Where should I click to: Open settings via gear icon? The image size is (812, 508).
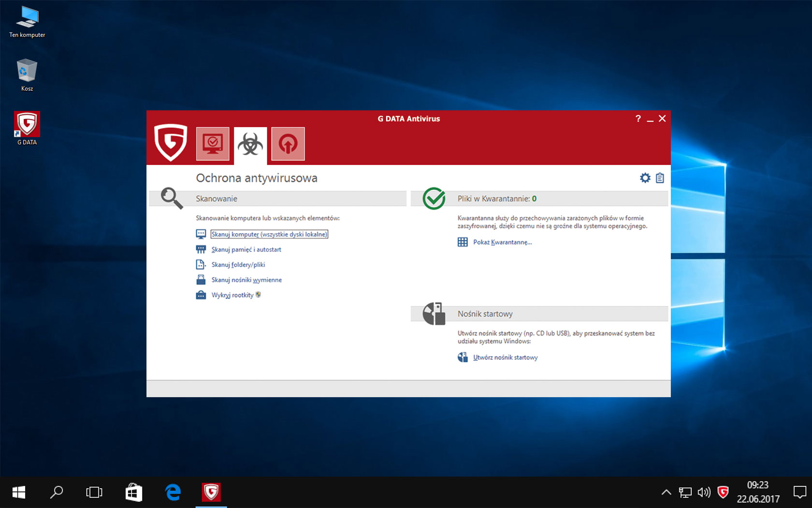pos(645,178)
